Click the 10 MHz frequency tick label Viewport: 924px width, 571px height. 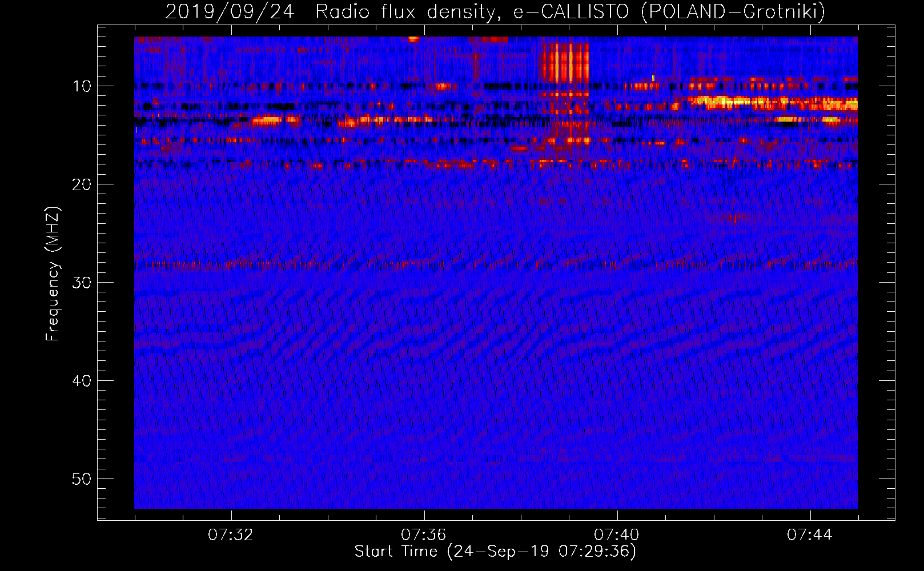pos(82,86)
